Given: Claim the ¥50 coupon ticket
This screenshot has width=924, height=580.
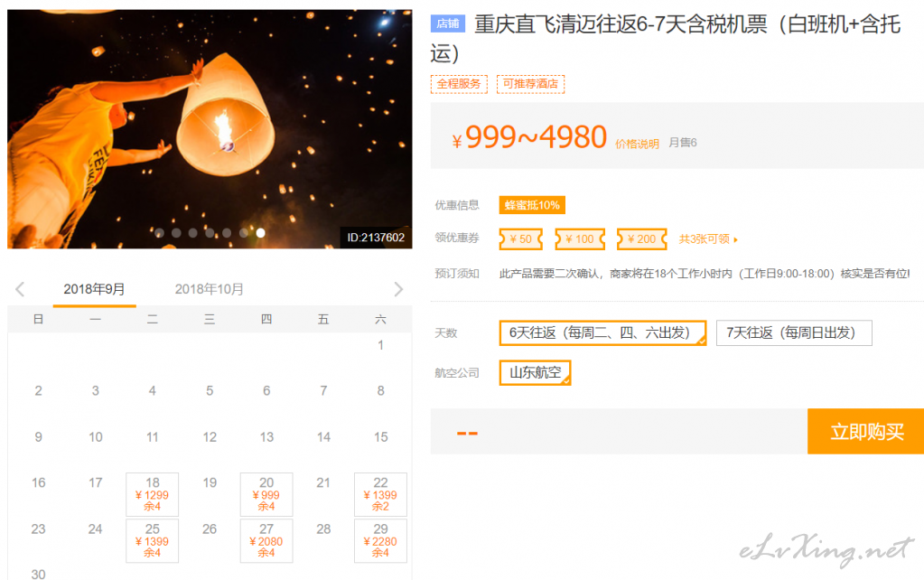Looking at the screenshot, I should click(520, 239).
